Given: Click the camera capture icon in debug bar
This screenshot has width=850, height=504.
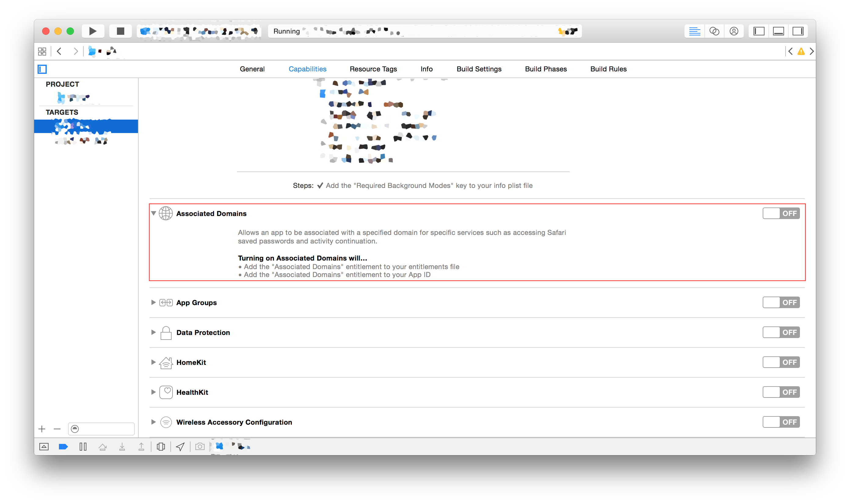Looking at the screenshot, I should (200, 447).
